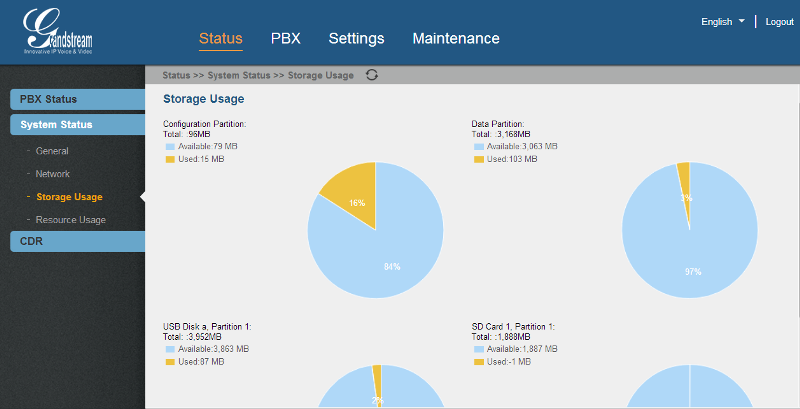This screenshot has width=800, height=409.
Task: Switch to the Status tab
Action: [x=220, y=39]
